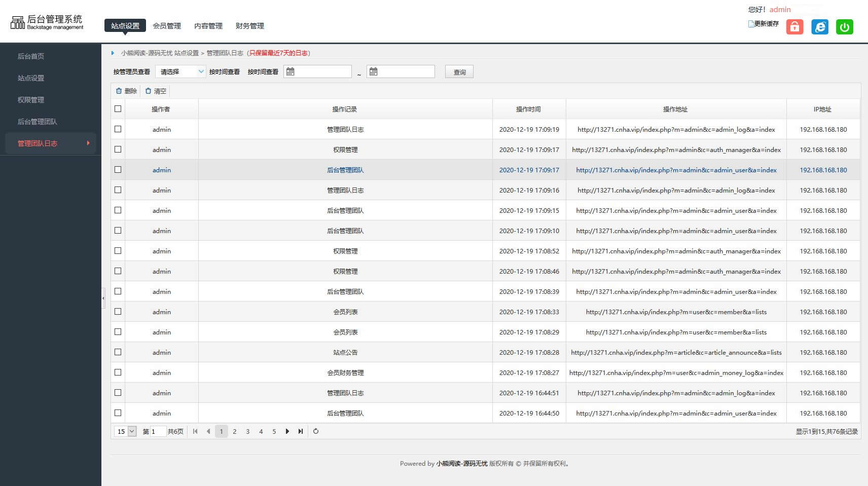
Task: Open the administrator filter dropdown (请选择)
Action: tap(180, 71)
